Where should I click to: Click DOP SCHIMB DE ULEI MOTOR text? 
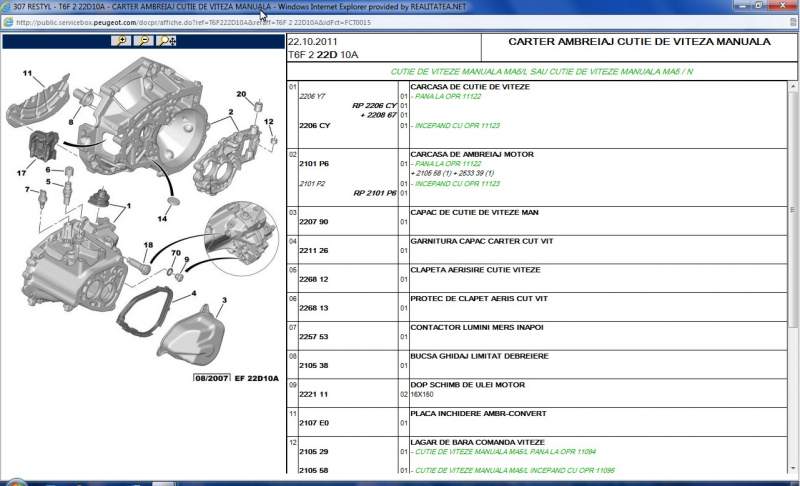468,385
